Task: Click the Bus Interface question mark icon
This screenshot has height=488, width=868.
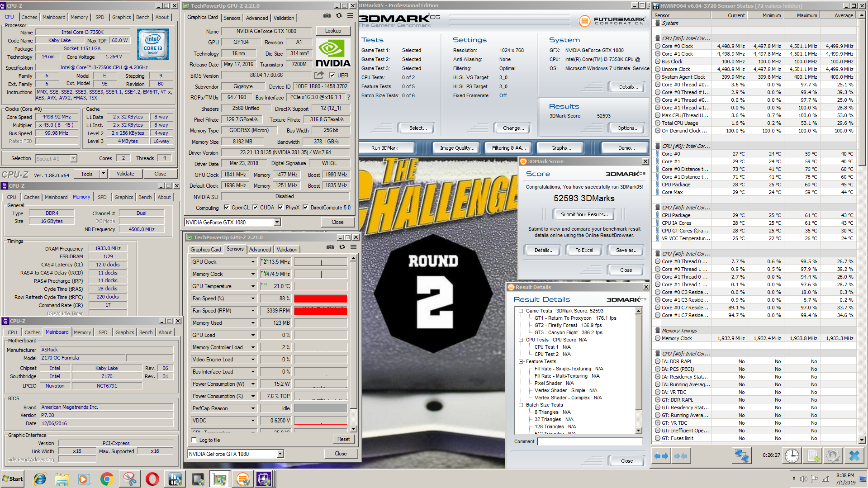Action: 348,97
